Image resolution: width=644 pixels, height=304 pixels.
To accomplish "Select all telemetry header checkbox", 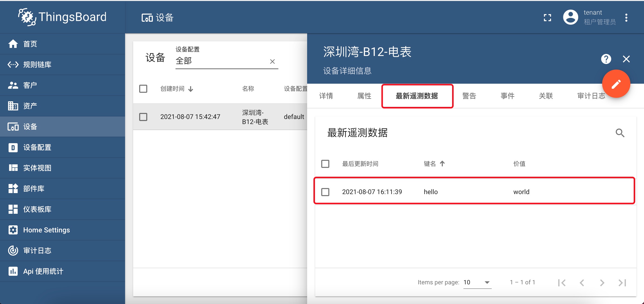I will coord(325,164).
